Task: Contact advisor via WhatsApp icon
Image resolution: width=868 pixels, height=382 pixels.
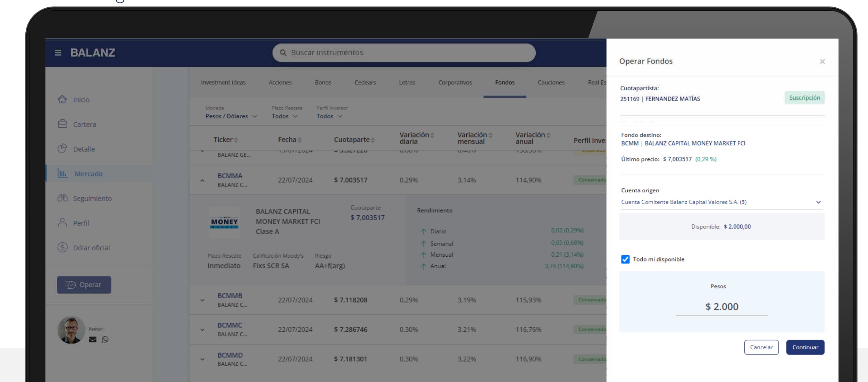Action: (105, 340)
